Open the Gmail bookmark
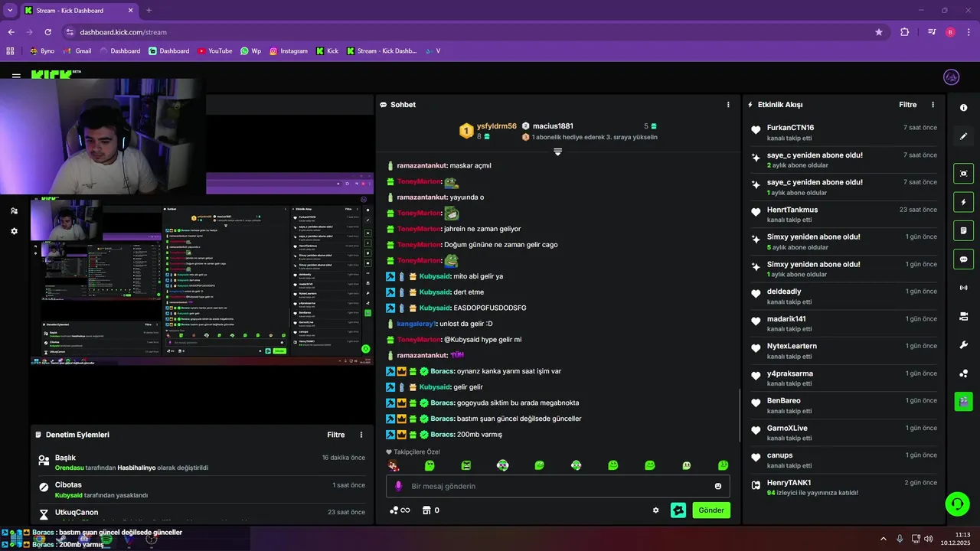Image resolution: width=980 pixels, height=551 pixels. 77,51
